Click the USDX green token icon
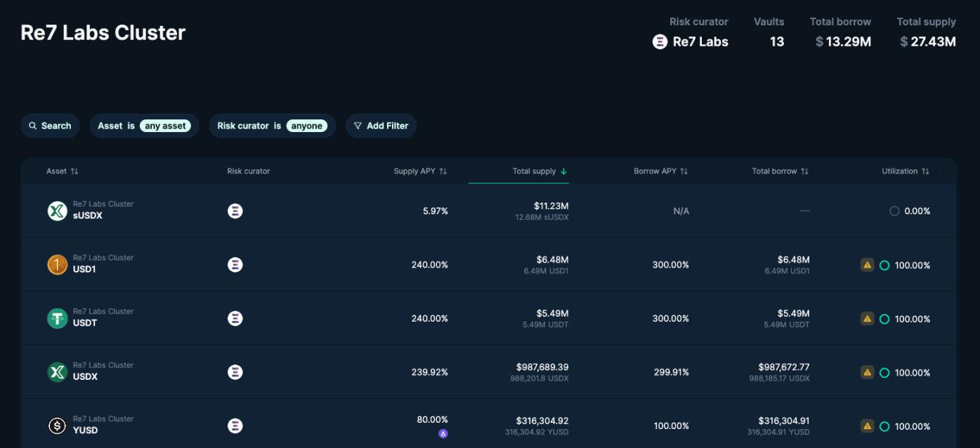 (58, 371)
